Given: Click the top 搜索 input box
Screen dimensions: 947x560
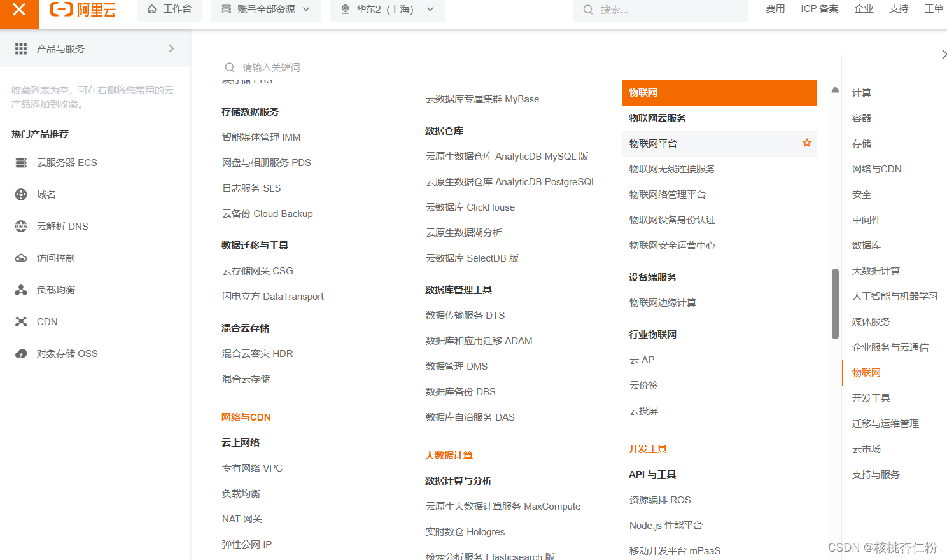Looking at the screenshot, I should [661, 10].
